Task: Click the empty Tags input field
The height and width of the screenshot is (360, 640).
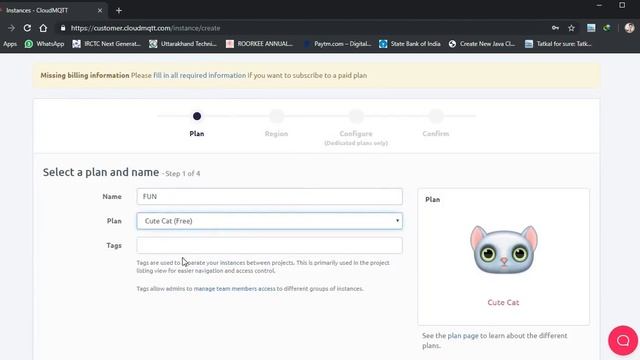Action: tap(269, 245)
